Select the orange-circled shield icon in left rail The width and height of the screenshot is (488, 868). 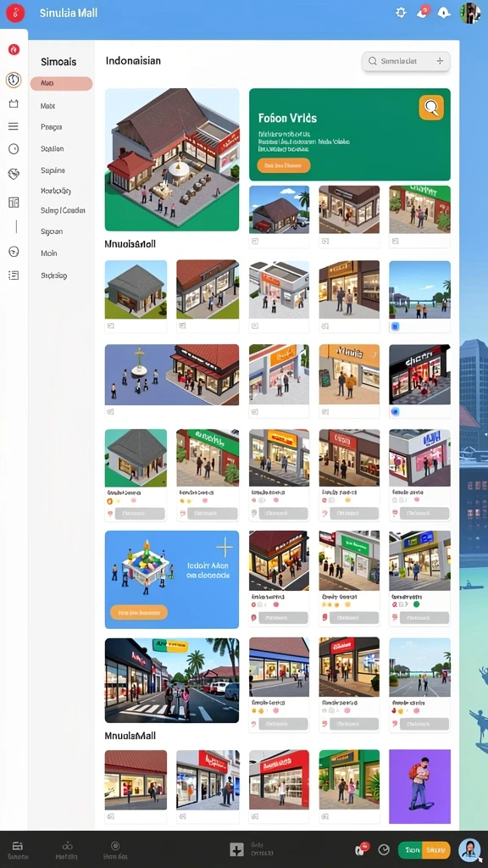pos(14,81)
